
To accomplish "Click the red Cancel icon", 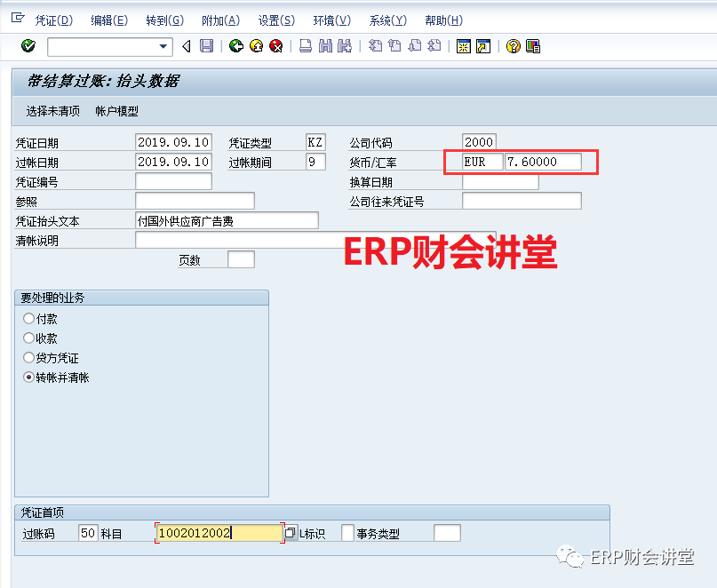I will pyautogui.click(x=276, y=46).
